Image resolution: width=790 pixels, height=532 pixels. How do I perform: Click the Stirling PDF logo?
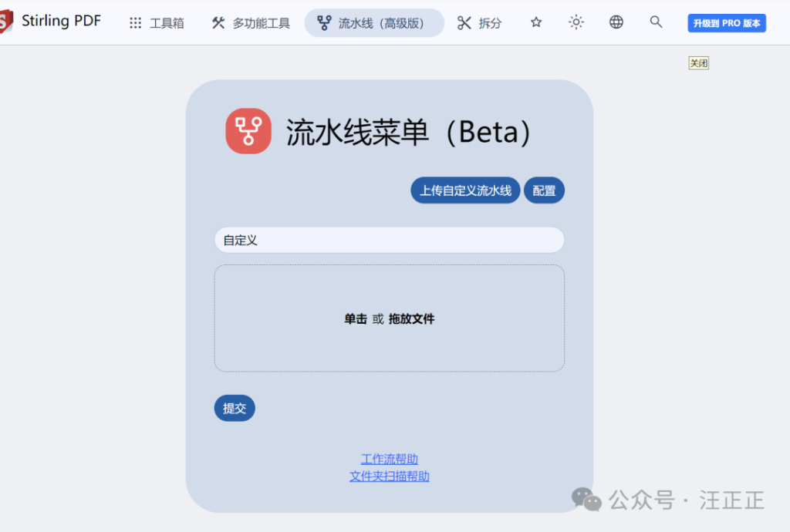click(x=54, y=21)
